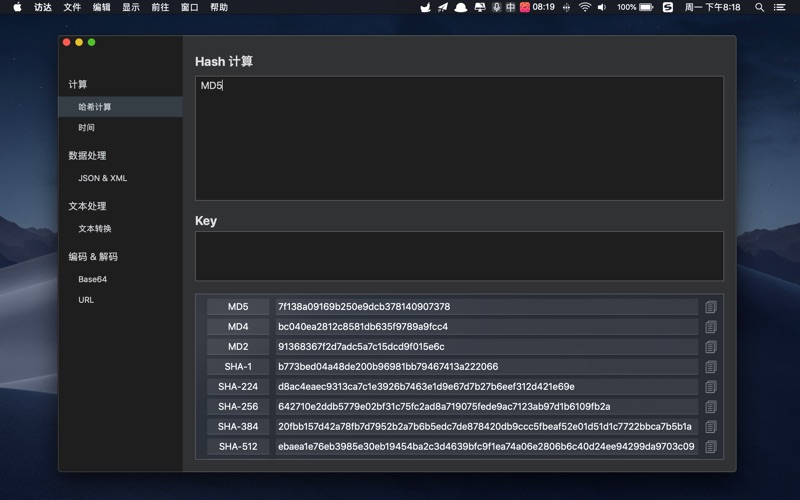The width and height of the screenshot is (800, 500).
Task: Select the SHA-384 value 20fbb157...
Action: click(x=487, y=427)
